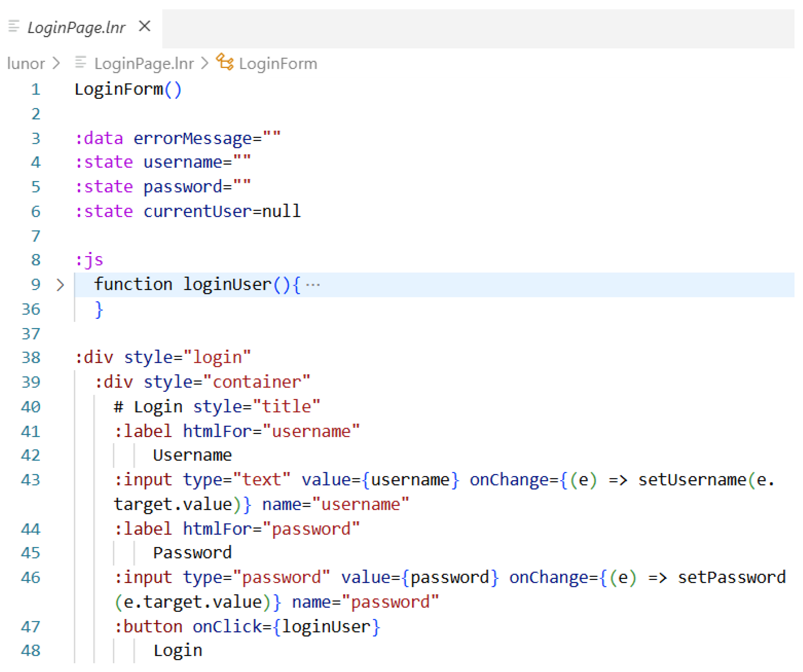Click the file icon in the breadcrumb
803x672 pixels.
click(81, 62)
